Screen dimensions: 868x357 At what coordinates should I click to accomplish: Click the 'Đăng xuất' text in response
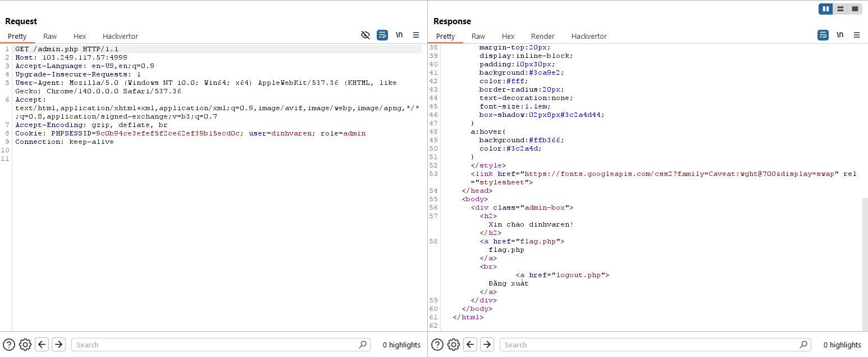(x=509, y=283)
